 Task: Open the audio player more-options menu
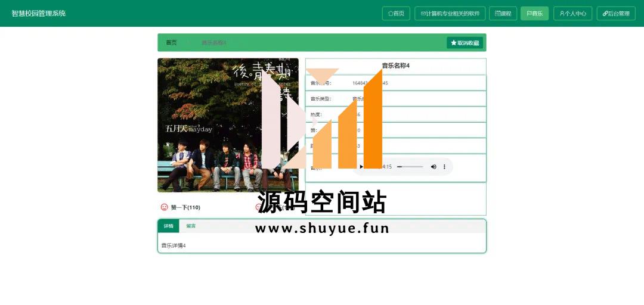pos(444,167)
